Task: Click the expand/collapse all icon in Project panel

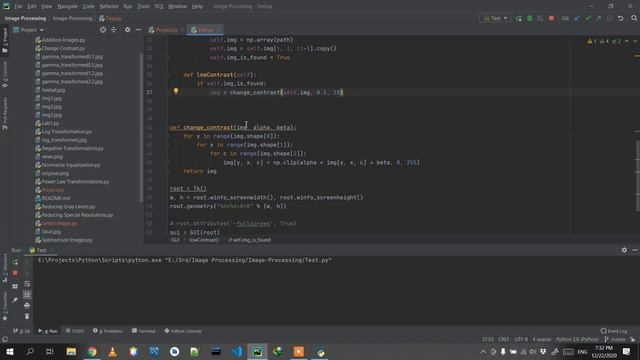Action: tap(114, 30)
